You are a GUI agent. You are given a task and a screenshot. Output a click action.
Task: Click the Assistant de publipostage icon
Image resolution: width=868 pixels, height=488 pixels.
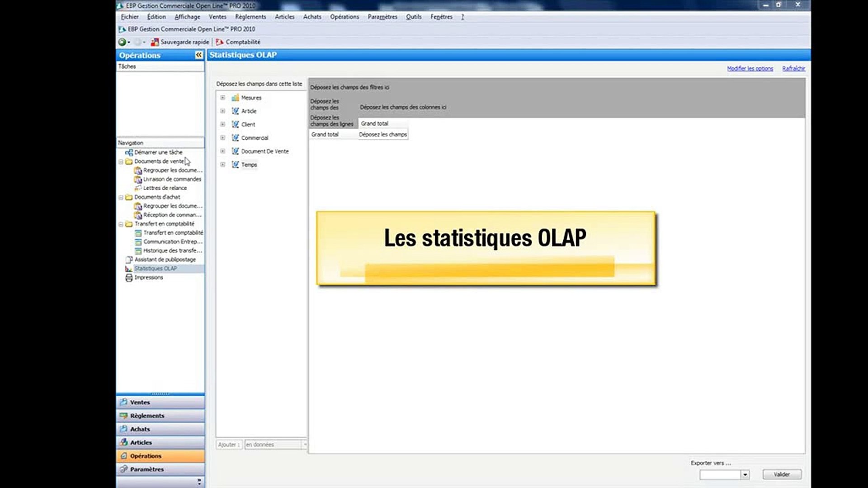[x=128, y=259]
